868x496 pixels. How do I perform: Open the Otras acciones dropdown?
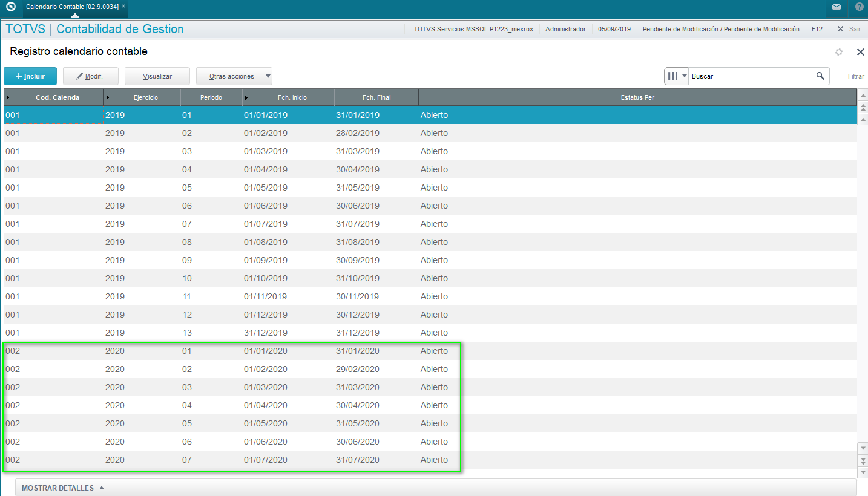click(x=234, y=76)
